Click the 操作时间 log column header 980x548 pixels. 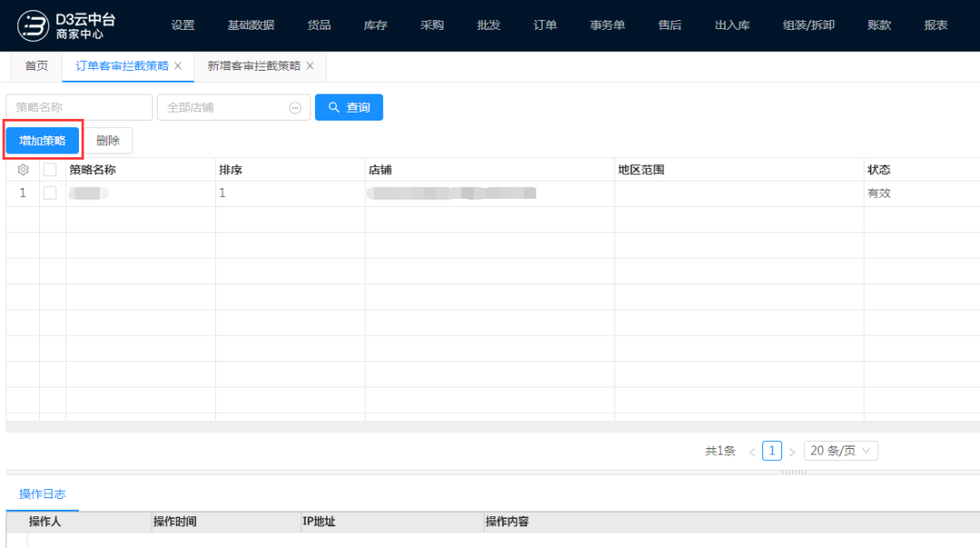pos(175,521)
